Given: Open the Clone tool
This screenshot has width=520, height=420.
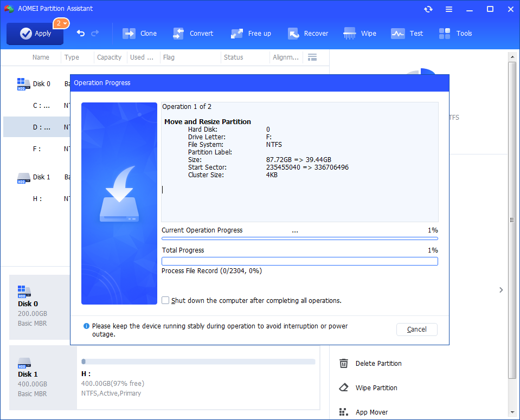Looking at the screenshot, I should pos(139,34).
